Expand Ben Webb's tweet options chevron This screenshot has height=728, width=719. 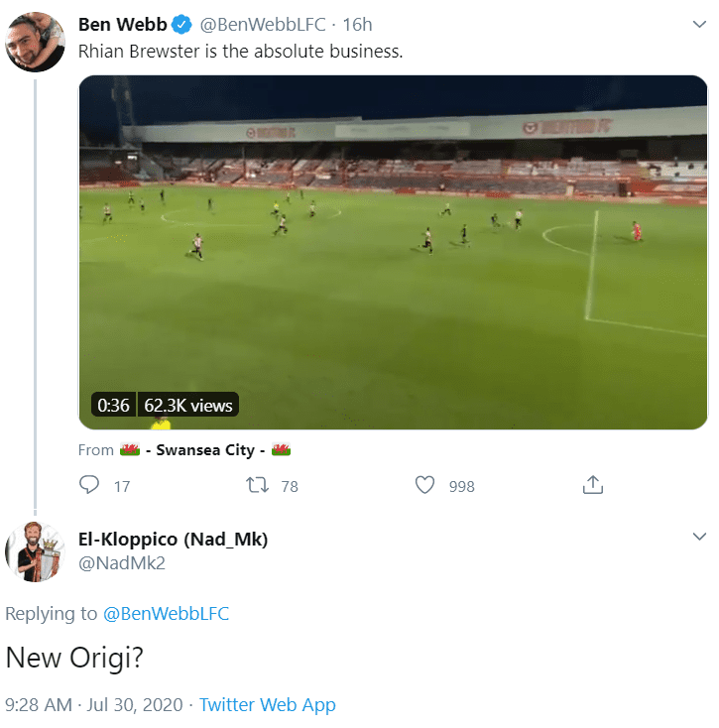[x=699, y=24]
